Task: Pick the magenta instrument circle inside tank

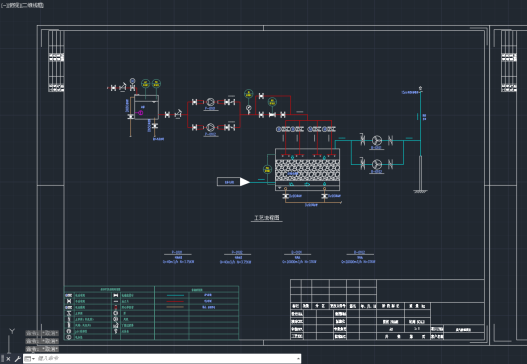Action: pos(140,113)
